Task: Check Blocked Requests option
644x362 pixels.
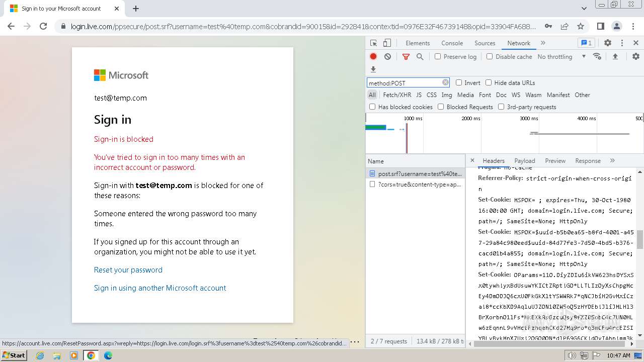Action: pos(441,107)
